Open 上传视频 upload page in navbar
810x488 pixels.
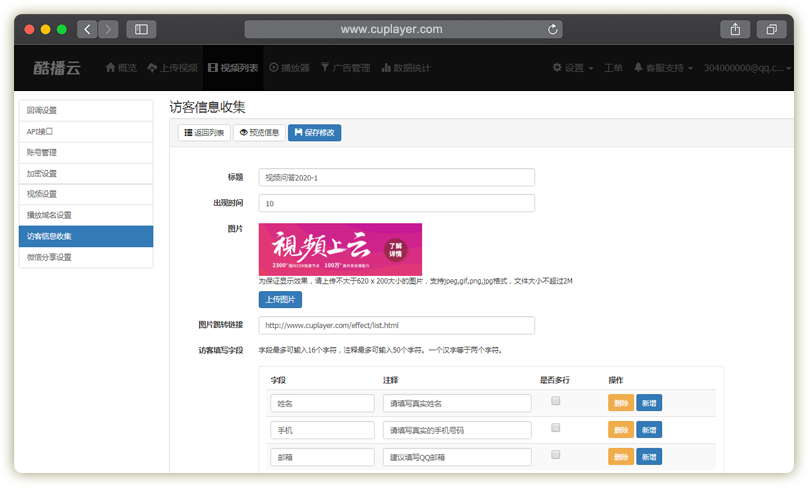[172, 68]
